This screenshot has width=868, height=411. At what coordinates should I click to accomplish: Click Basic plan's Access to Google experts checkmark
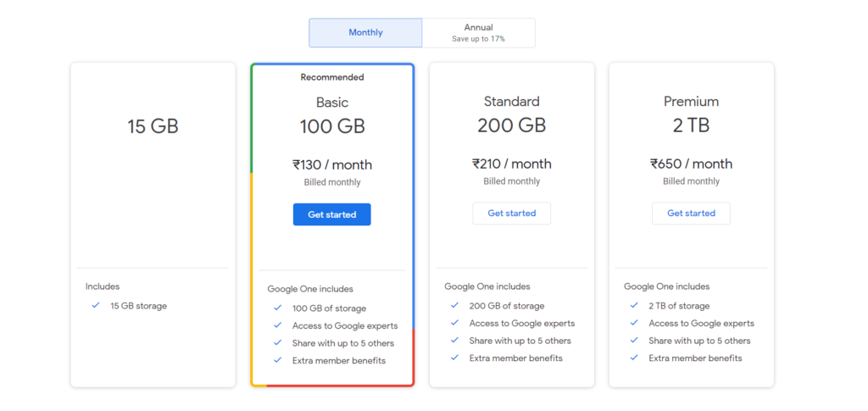[277, 326]
